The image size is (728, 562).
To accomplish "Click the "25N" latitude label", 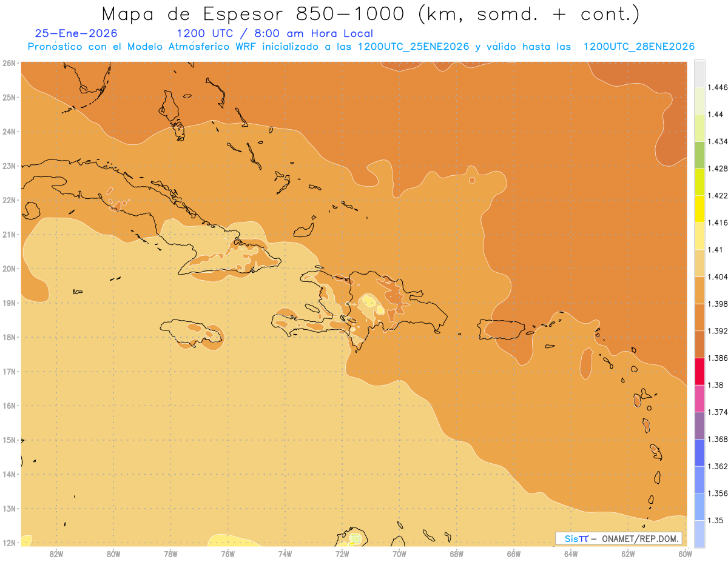I will 9,97.
